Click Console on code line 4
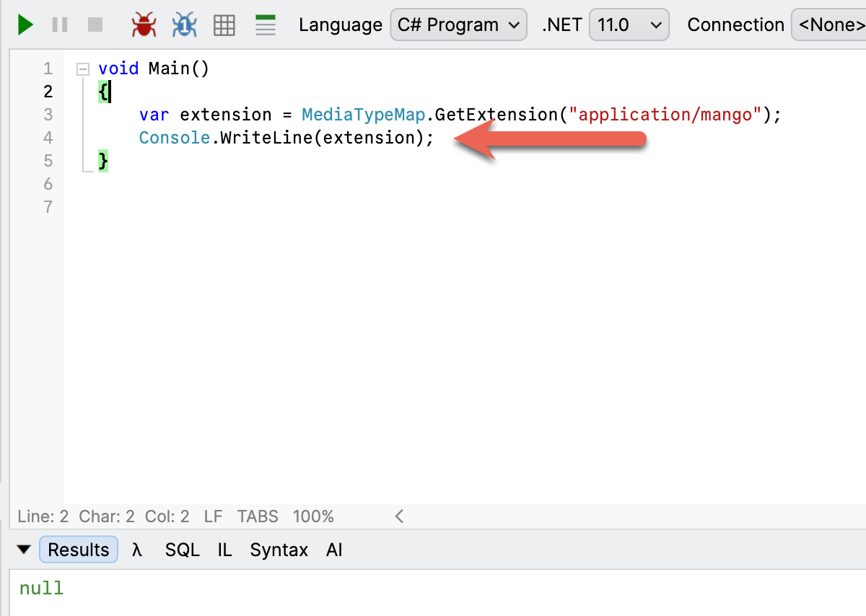Viewport: 866px width, 616px height. click(175, 138)
